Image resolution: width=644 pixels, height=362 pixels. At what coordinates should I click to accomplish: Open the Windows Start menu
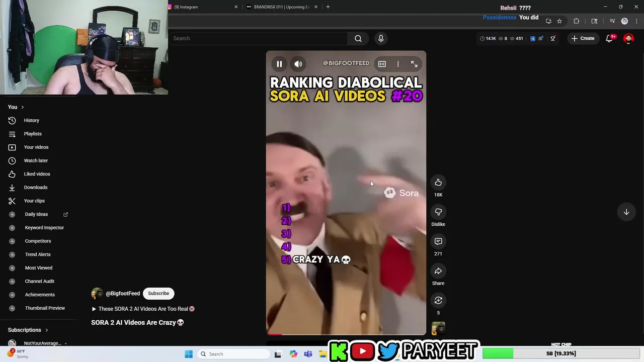tap(189, 354)
